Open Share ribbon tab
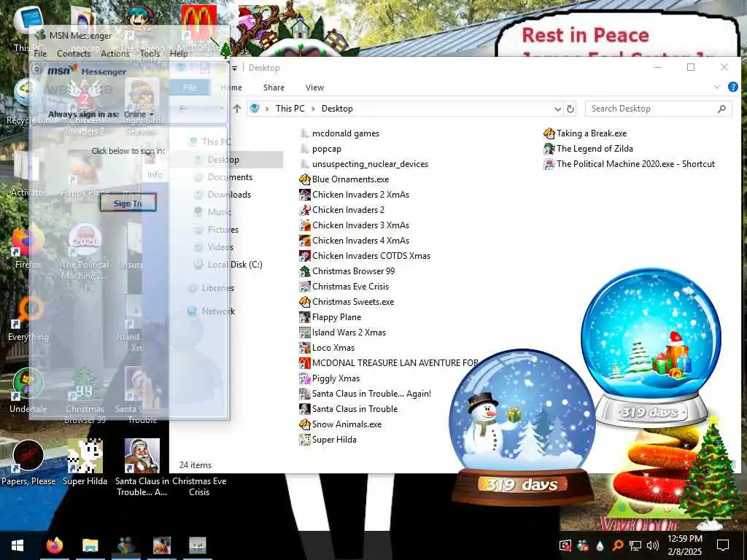Screen dimensions: 747x560 (x=274, y=87)
